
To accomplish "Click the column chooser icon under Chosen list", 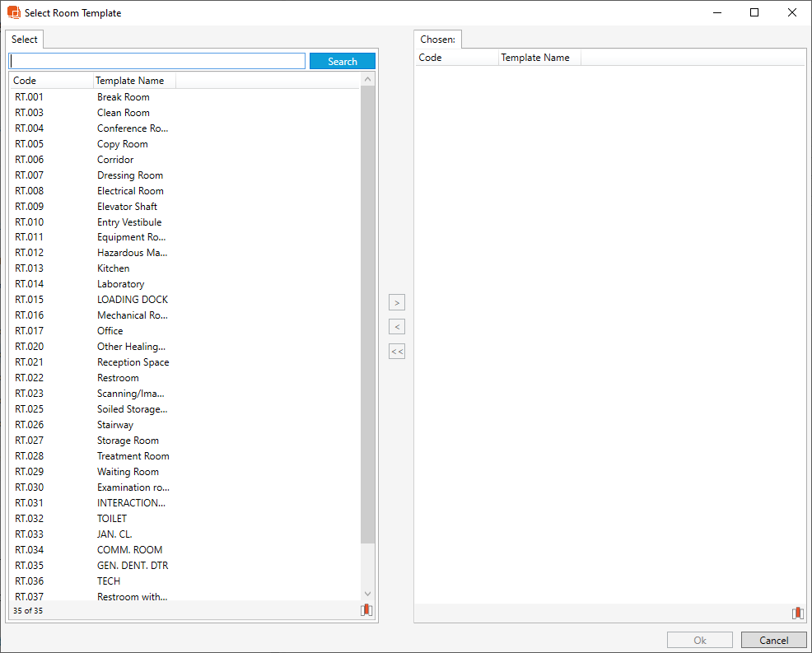I will point(797,613).
